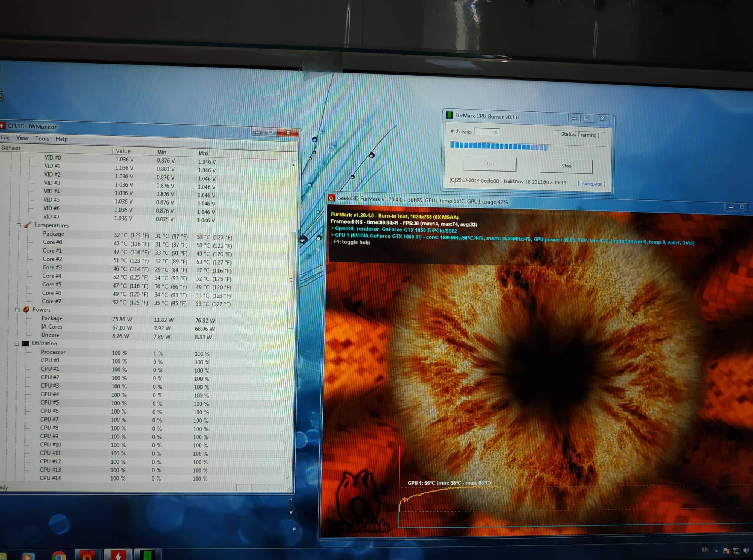Click the EN language indicator in tray
Viewport: 753px width, 560px height.
point(705,549)
